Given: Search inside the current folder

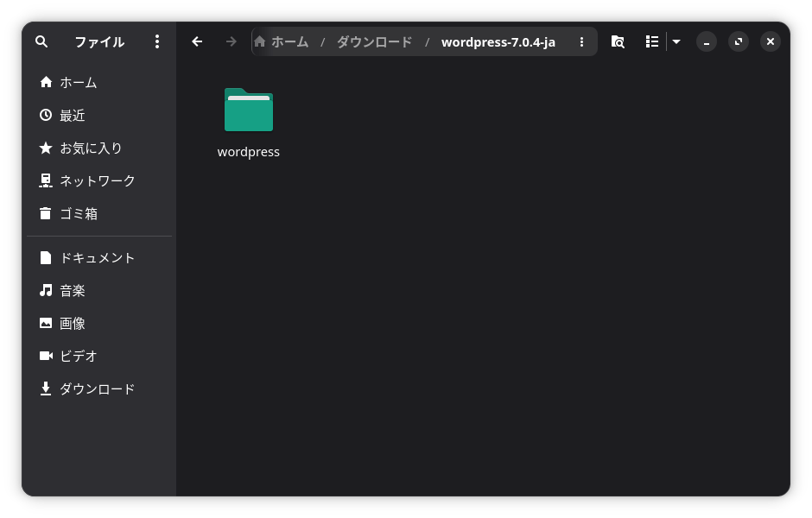Looking at the screenshot, I should tap(618, 42).
